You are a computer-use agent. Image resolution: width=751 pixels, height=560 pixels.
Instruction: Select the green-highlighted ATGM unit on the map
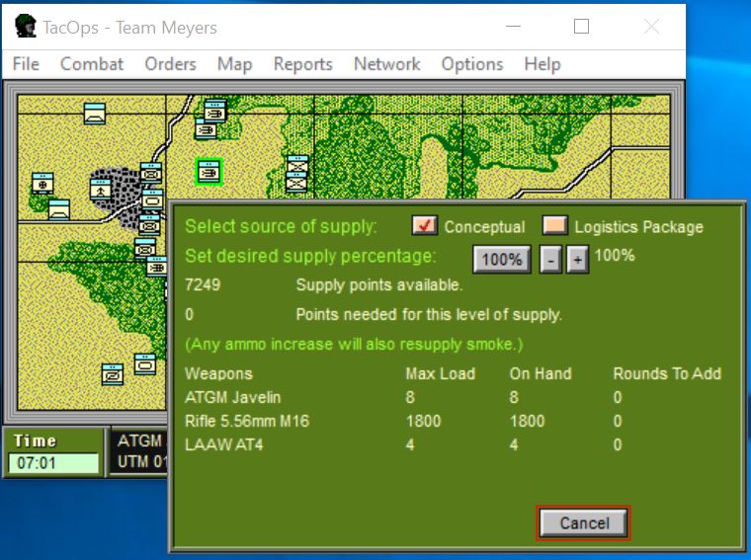click(x=209, y=171)
